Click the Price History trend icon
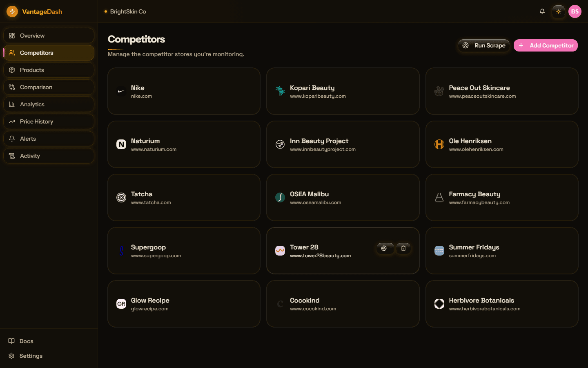The image size is (588, 368). tap(12, 121)
